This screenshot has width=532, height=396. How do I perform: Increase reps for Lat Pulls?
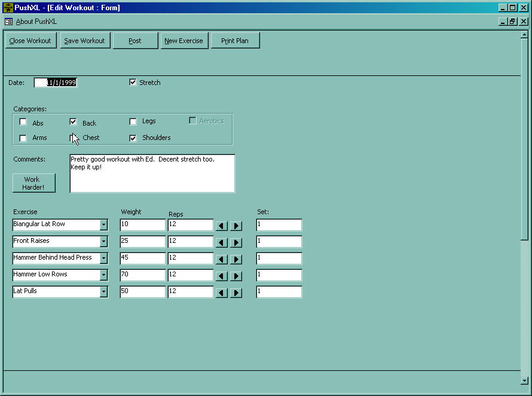(x=236, y=293)
